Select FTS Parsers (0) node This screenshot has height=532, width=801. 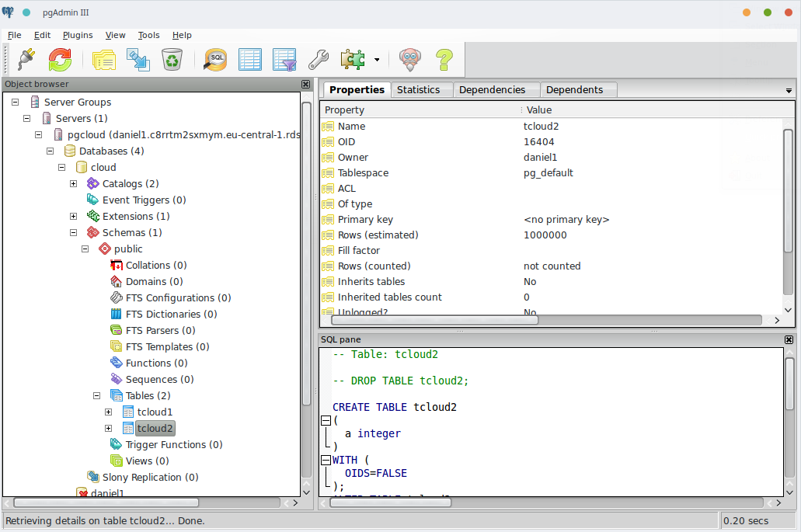(x=160, y=331)
